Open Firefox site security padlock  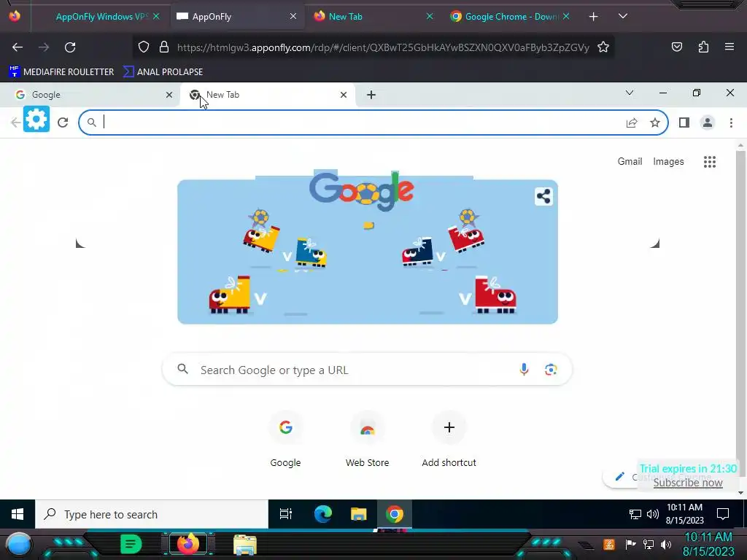[164, 47]
